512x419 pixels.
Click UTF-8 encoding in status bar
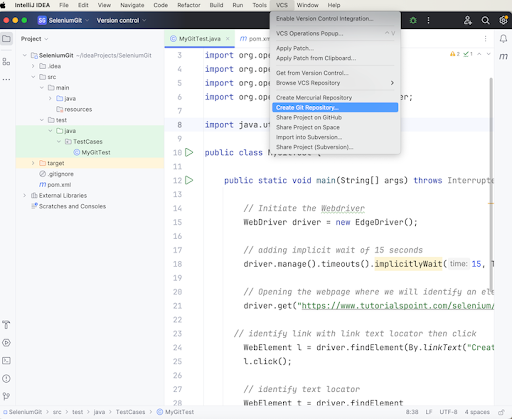pyautogui.click(x=448, y=412)
